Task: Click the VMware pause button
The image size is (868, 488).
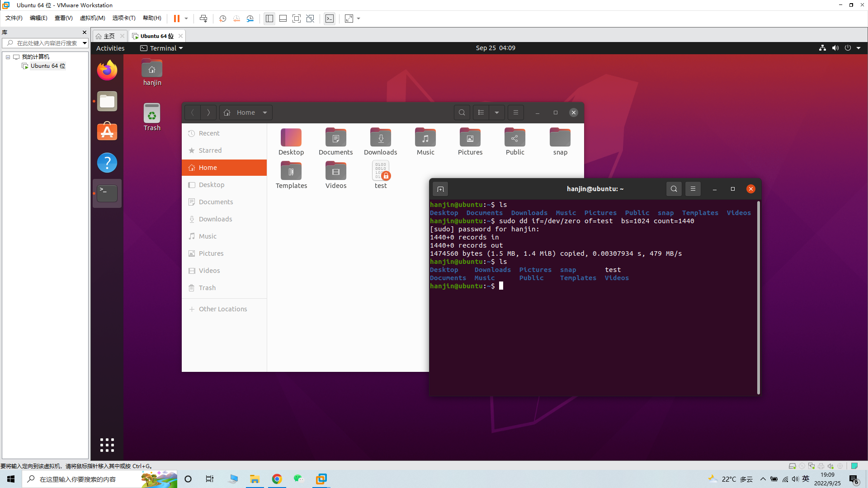Action: click(177, 19)
